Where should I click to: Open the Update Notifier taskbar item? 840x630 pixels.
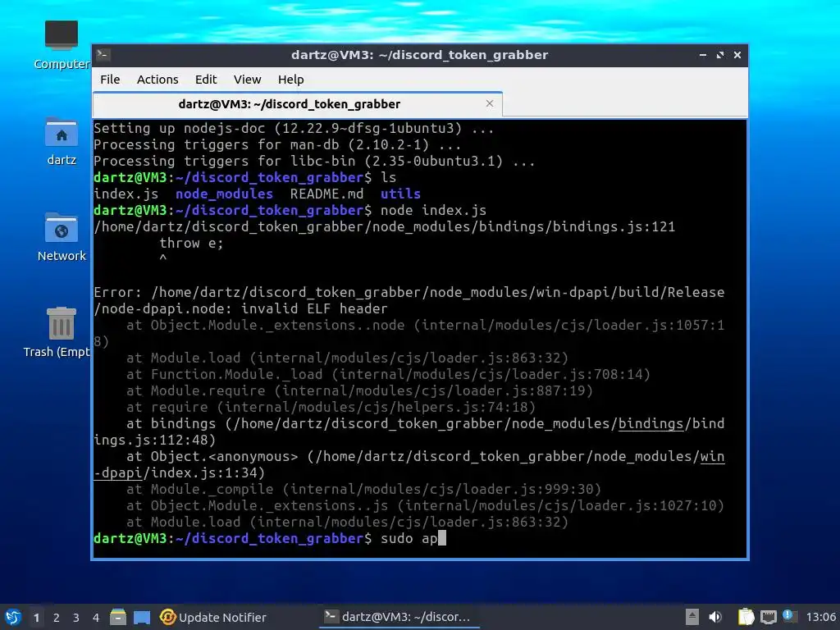click(x=213, y=617)
